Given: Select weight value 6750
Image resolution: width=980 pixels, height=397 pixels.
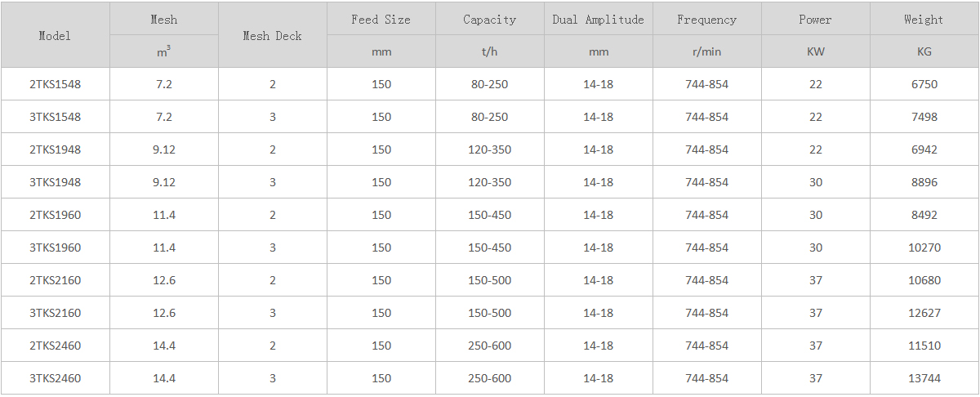Looking at the screenshot, I should click(924, 84).
